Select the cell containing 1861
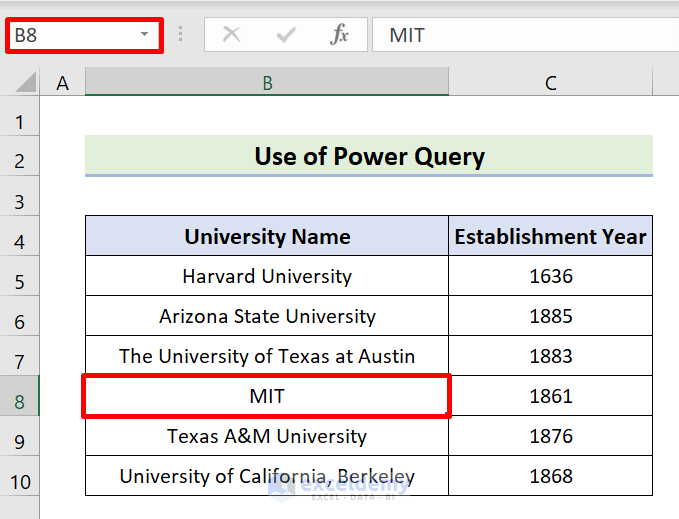This screenshot has width=679, height=519. tap(550, 397)
